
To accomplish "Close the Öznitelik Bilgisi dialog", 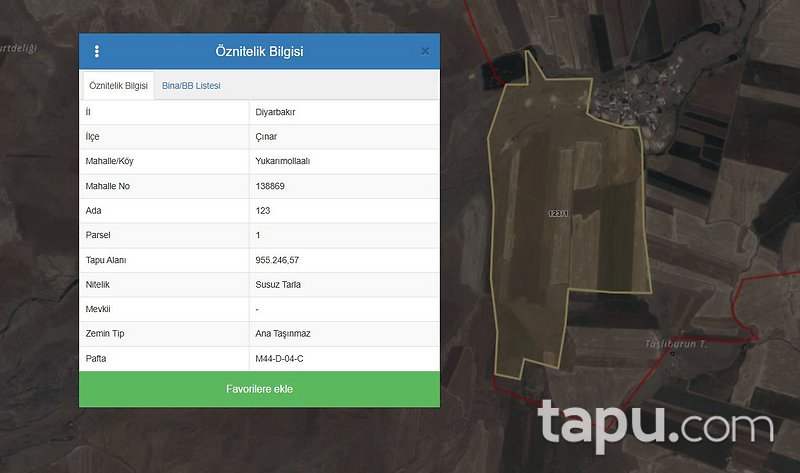I will (x=425, y=51).
